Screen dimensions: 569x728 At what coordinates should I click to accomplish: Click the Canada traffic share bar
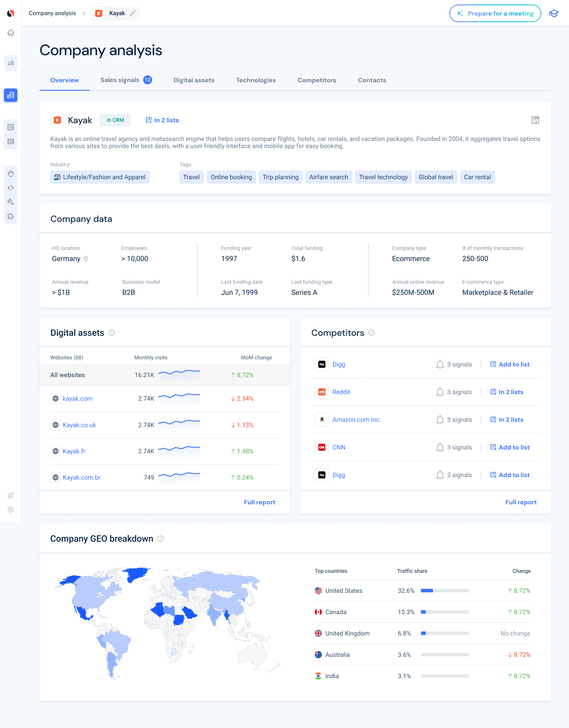click(x=445, y=612)
